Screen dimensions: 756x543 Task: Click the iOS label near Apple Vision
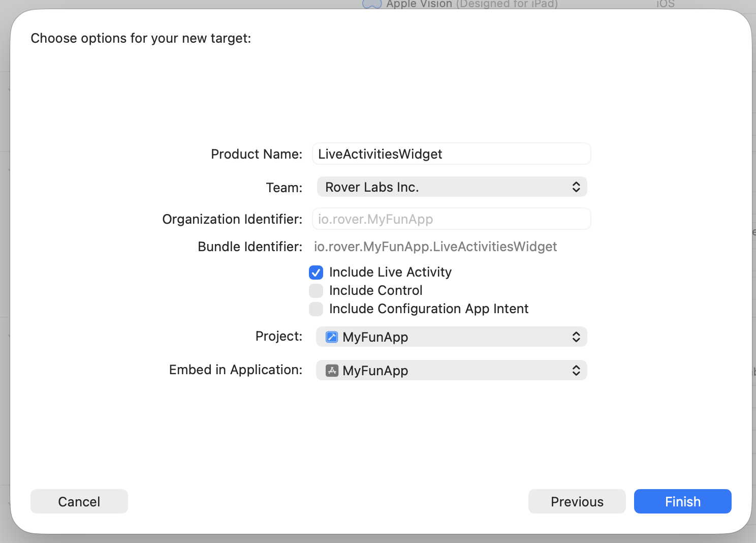pos(665,5)
